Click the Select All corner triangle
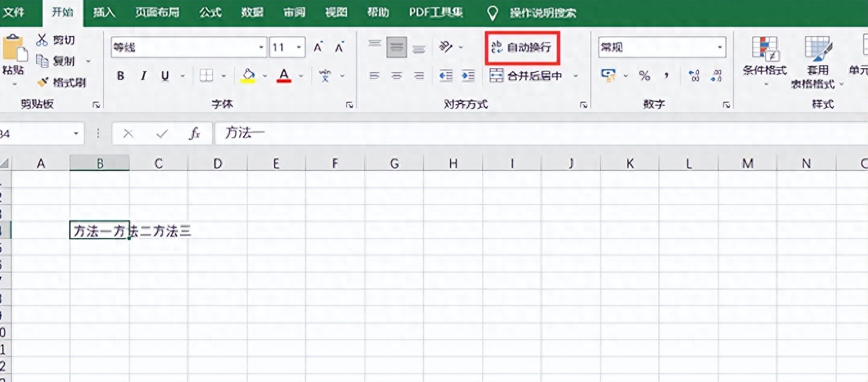868x382 pixels. pyautogui.click(x=5, y=164)
